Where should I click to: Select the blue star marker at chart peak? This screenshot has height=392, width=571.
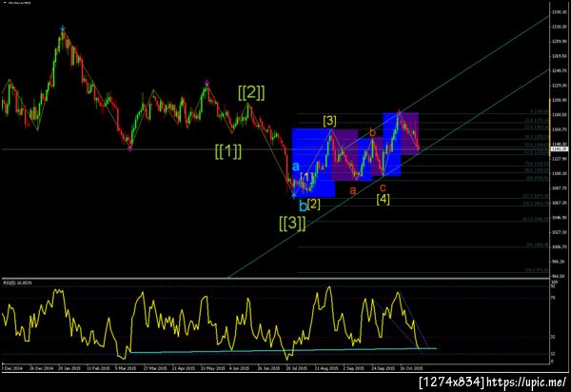[x=63, y=28]
